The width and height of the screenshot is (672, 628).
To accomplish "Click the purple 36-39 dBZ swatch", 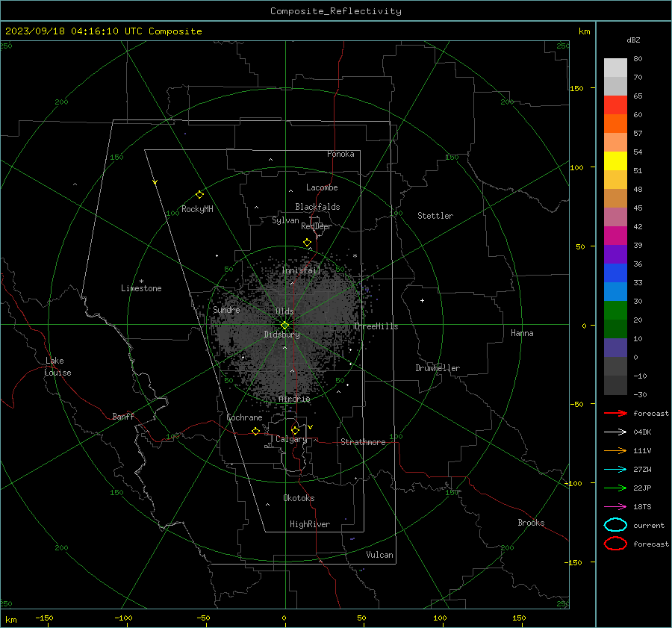I will (615, 254).
